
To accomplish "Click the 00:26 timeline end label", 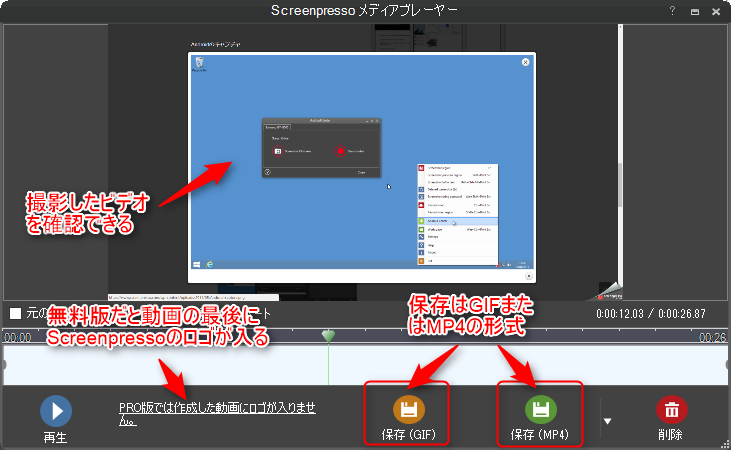I will 712,337.
